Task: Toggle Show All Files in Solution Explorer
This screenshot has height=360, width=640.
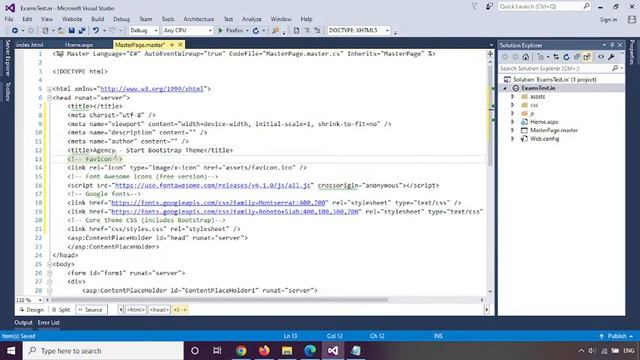Action: 587,57
